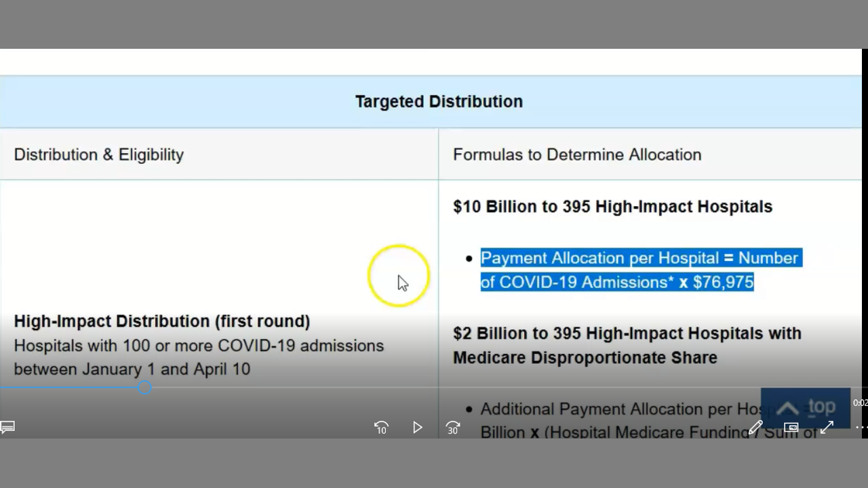Click the "Targeted Distribution" table header
The width and height of the screenshot is (868, 488).
tap(439, 102)
